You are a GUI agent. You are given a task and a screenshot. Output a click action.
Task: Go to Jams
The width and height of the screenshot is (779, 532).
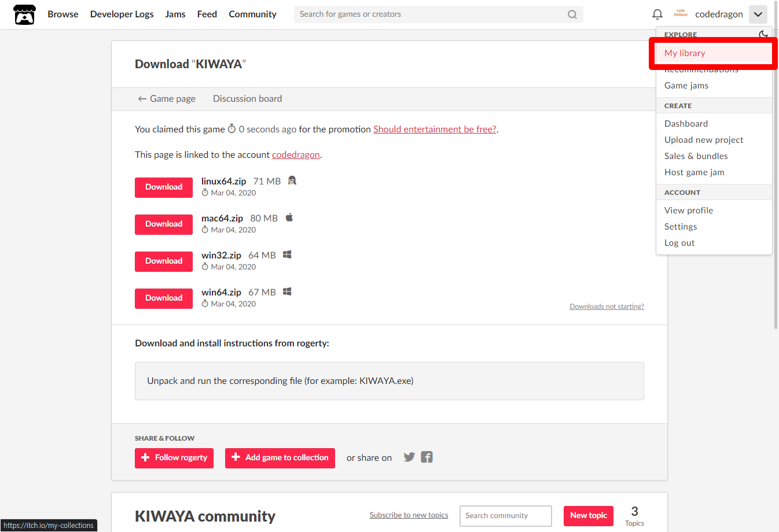pos(175,14)
